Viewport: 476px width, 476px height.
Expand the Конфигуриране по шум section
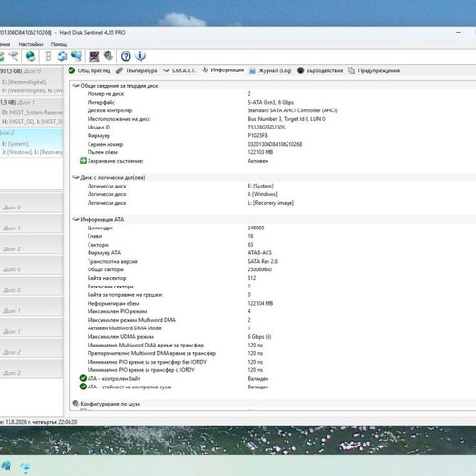[76, 403]
